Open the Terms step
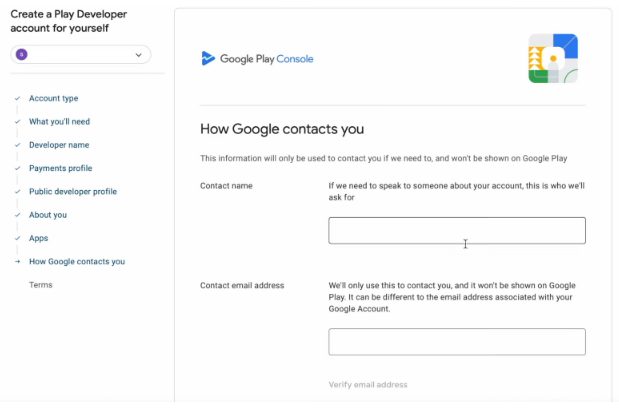The height and width of the screenshot is (408, 619). coord(40,285)
